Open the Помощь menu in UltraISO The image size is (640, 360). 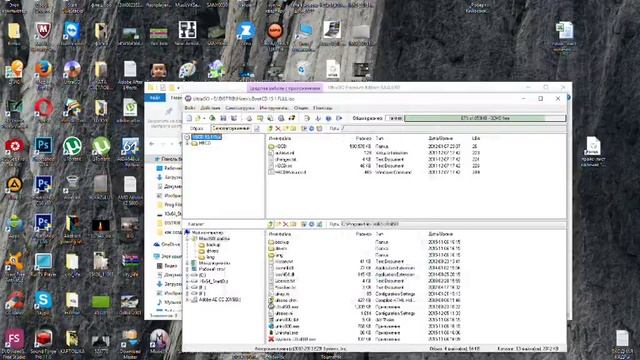coord(322,108)
